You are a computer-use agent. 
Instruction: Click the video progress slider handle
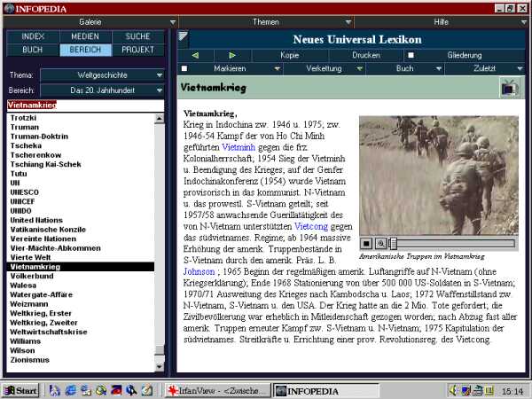pyautogui.click(x=393, y=243)
